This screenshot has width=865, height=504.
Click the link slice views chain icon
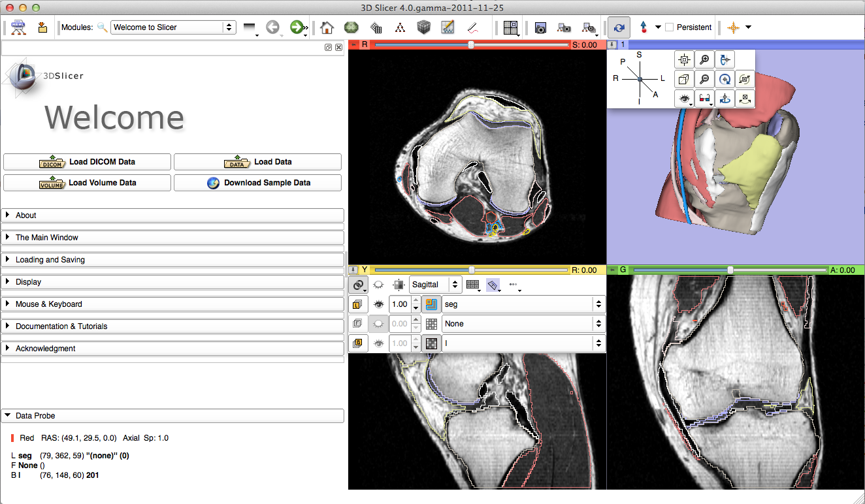tap(358, 285)
